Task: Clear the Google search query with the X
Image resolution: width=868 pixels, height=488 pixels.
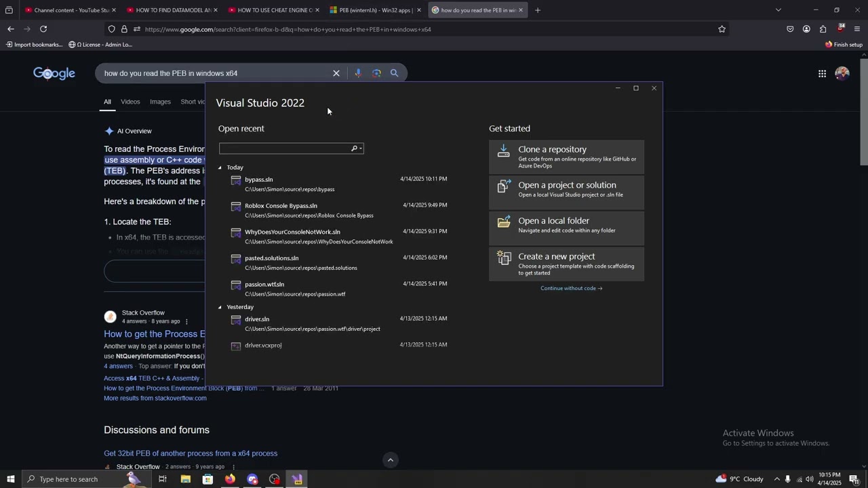Action: click(336, 73)
